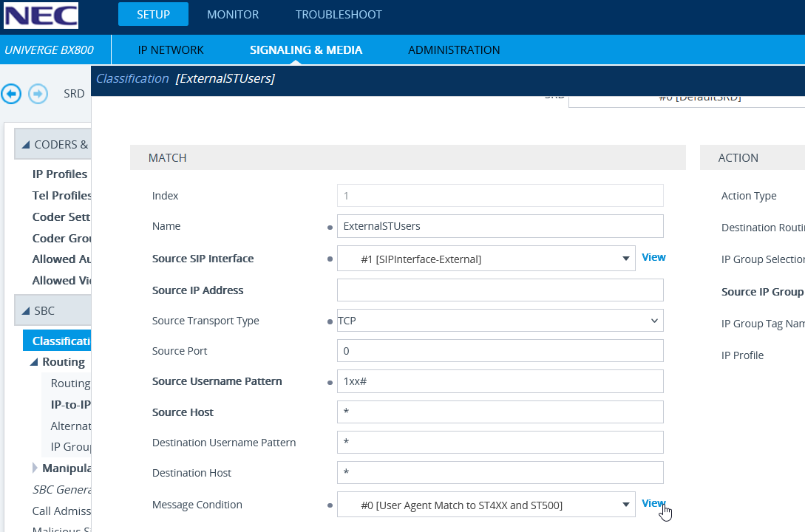805x532 pixels.
Task: Open SBC General Settings sidebar item
Action: click(x=61, y=489)
